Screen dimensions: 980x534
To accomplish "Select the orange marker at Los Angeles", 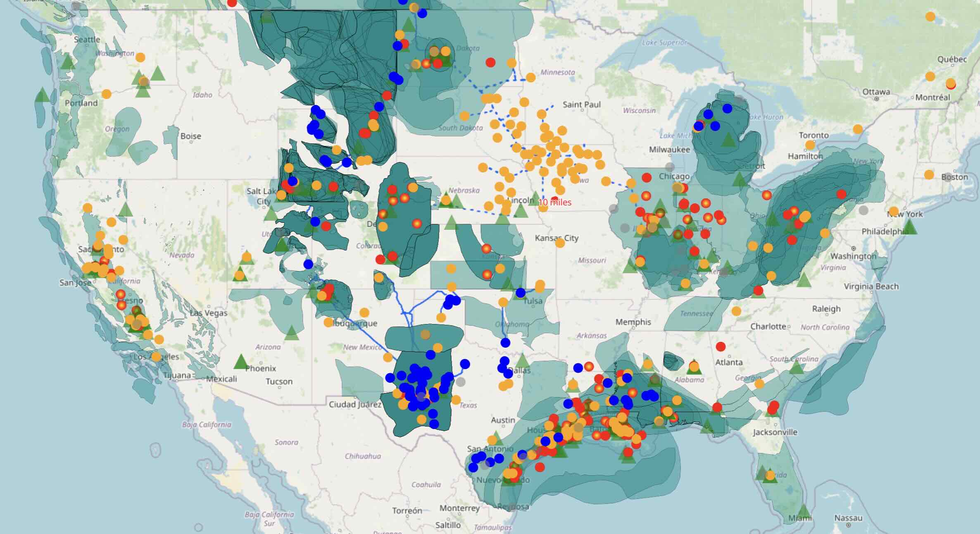I will coord(156,356).
